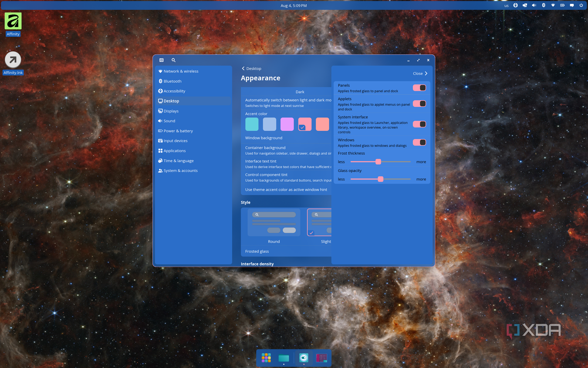Open the date and time panel clock

click(294, 6)
